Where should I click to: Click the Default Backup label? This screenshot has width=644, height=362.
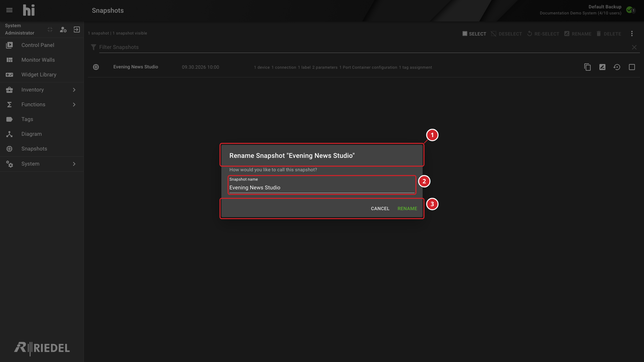(605, 7)
